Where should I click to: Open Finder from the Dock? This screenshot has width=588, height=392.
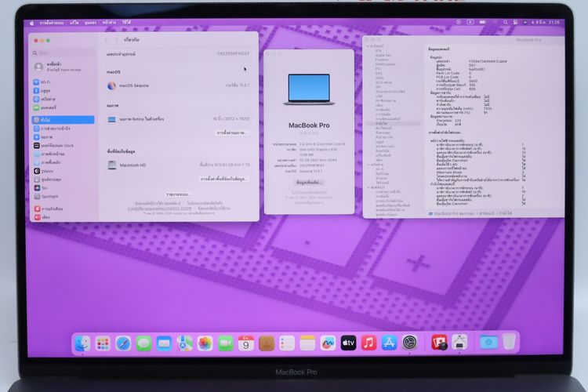pos(82,343)
